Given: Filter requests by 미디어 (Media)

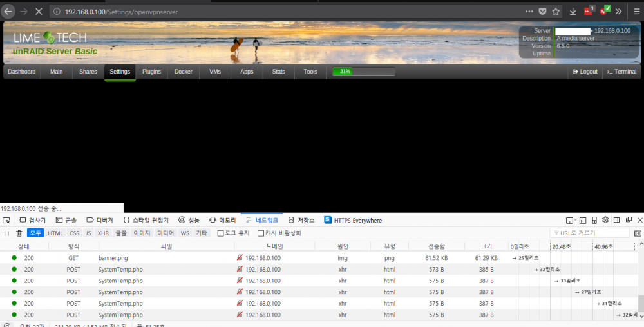Looking at the screenshot, I should click(166, 233).
